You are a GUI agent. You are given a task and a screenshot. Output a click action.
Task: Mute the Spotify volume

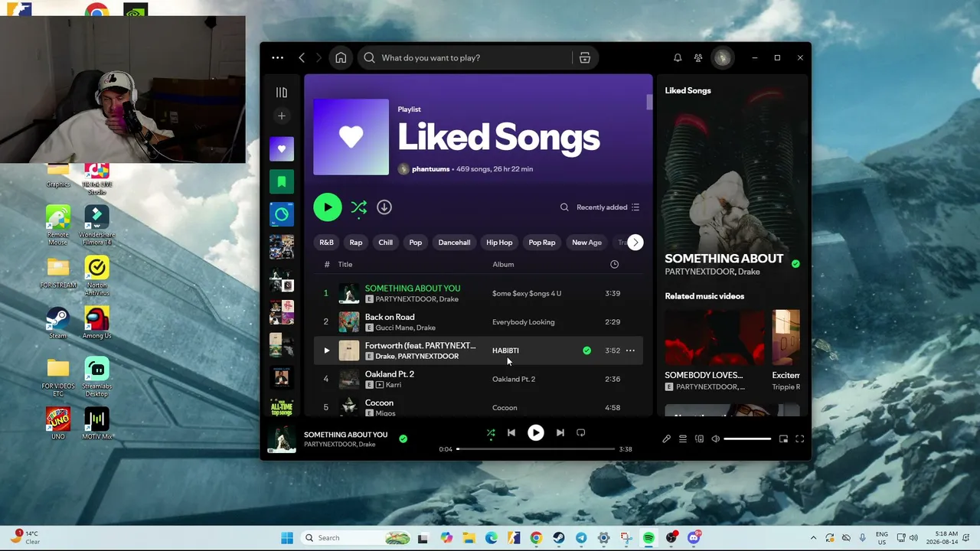(715, 439)
